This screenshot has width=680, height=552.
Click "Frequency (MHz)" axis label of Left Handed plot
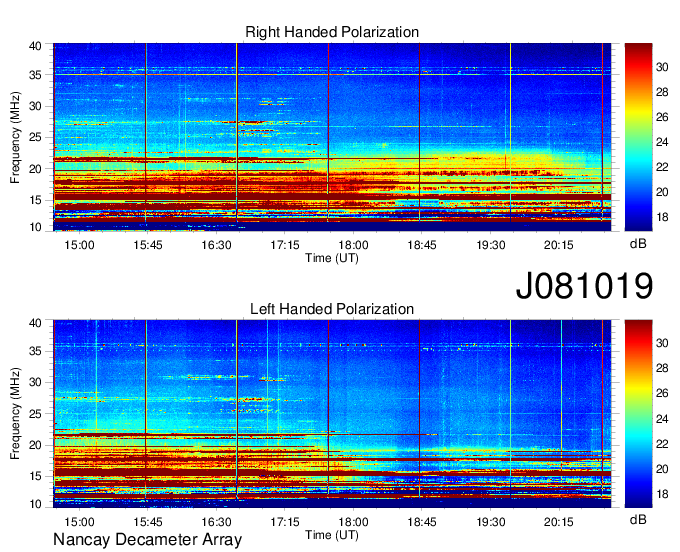tap(15, 414)
